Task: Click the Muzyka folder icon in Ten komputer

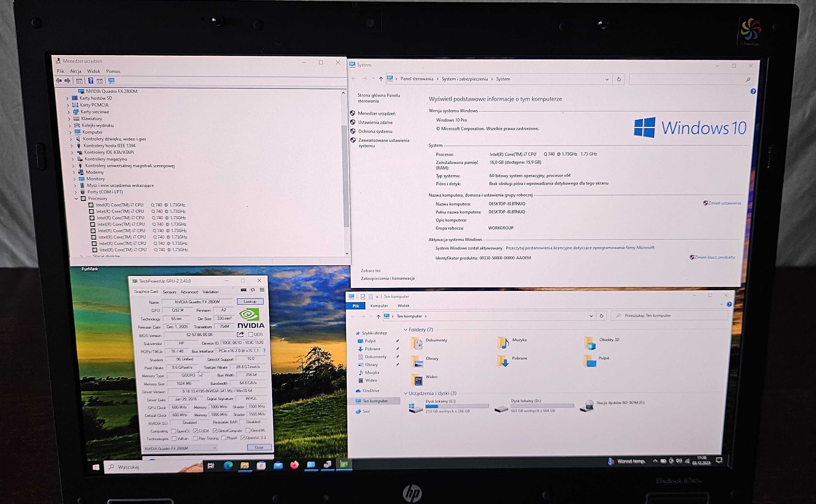Action: (x=503, y=343)
